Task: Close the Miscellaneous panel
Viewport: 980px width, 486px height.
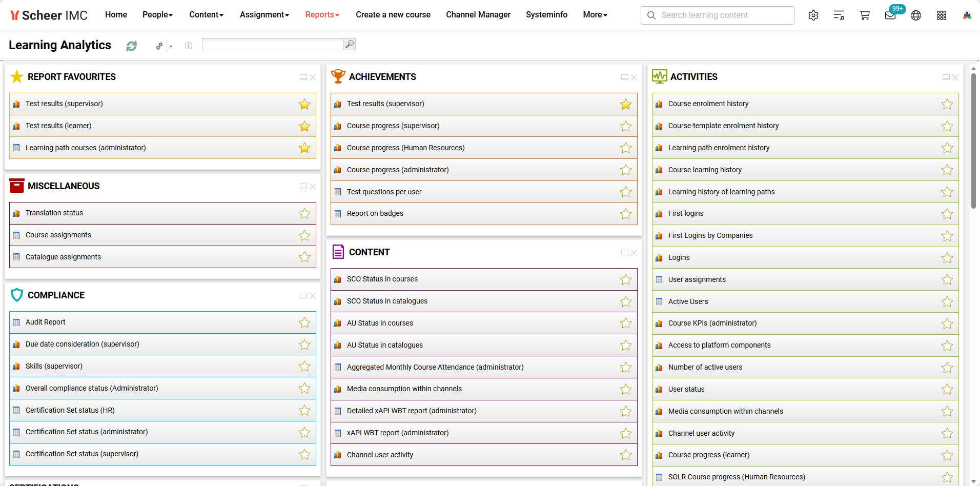Action: point(313,187)
